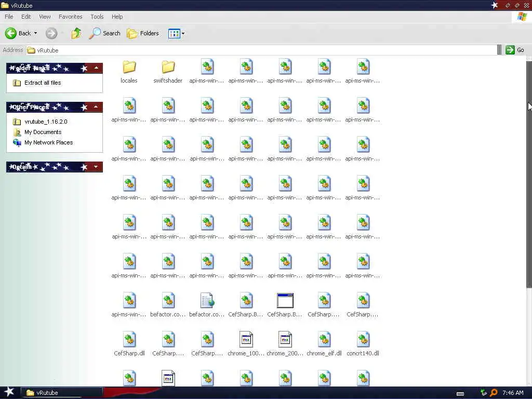Select the CefSharp.dll file

(x=129, y=343)
